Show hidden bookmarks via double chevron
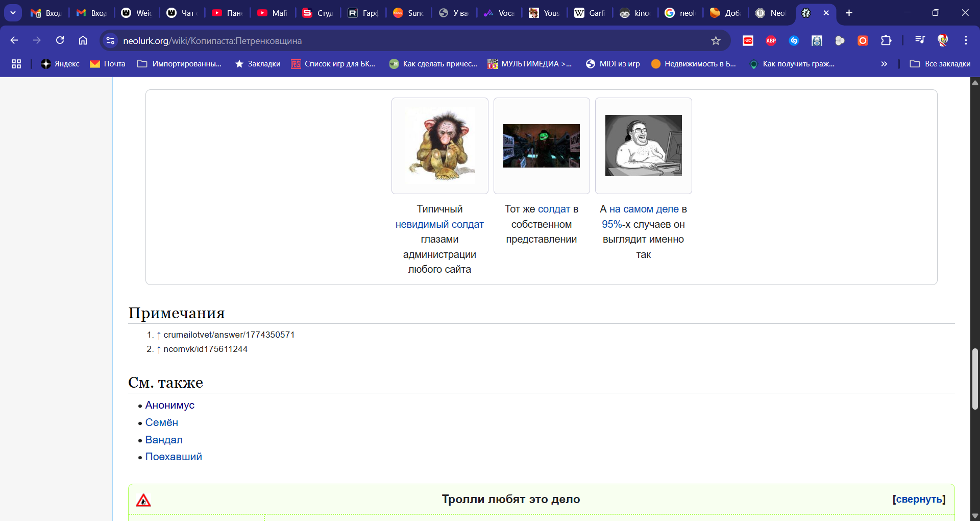980x521 pixels. (x=884, y=64)
